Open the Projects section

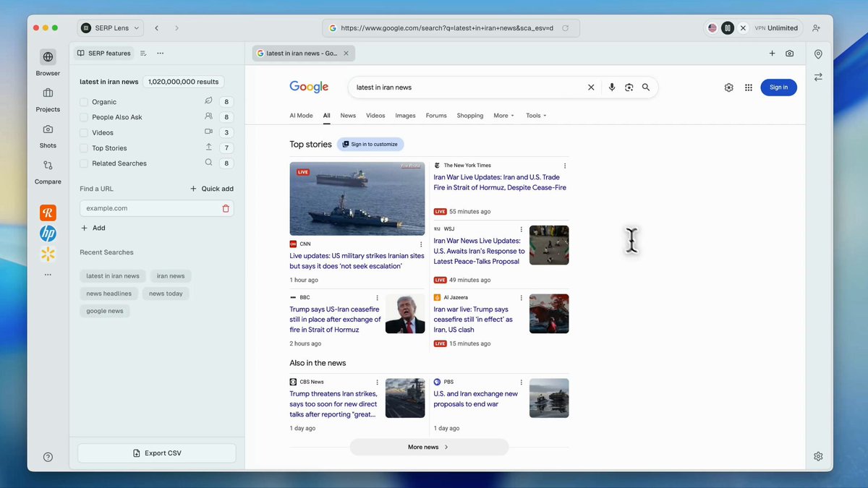[x=48, y=99]
